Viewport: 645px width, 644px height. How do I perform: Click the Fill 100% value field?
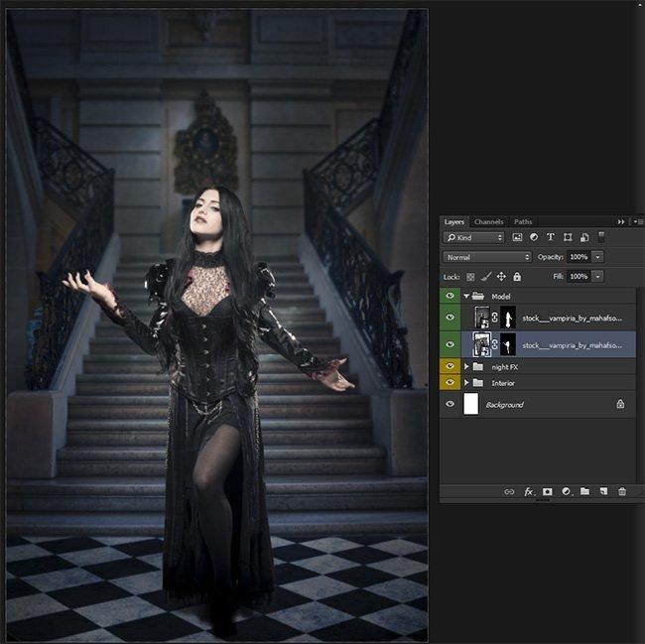click(x=579, y=276)
